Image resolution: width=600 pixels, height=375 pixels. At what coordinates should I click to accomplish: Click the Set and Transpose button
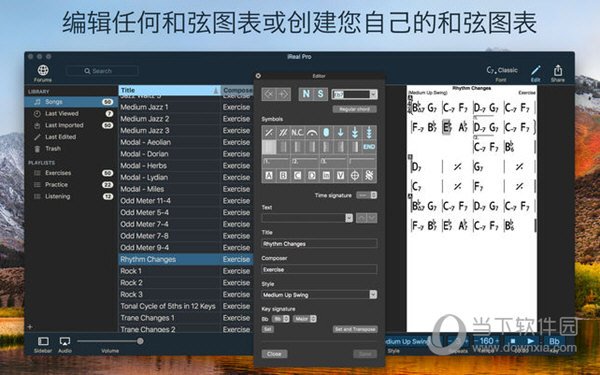[x=355, y=329]
